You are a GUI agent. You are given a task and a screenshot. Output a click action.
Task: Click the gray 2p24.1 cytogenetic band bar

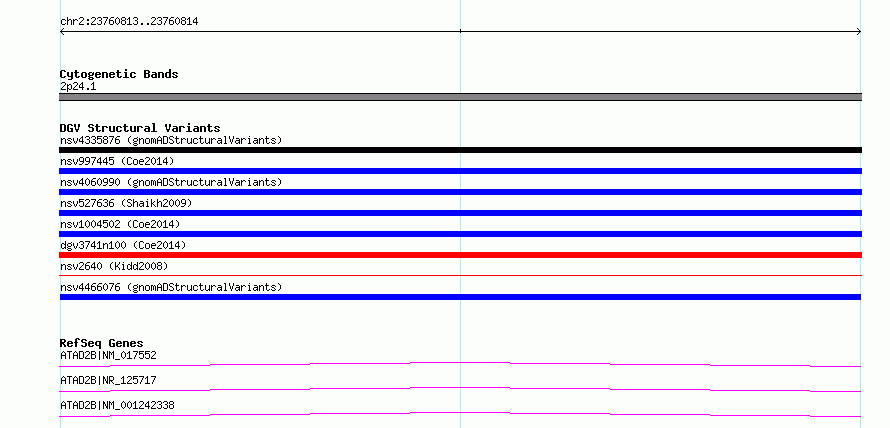click(460, 97)
